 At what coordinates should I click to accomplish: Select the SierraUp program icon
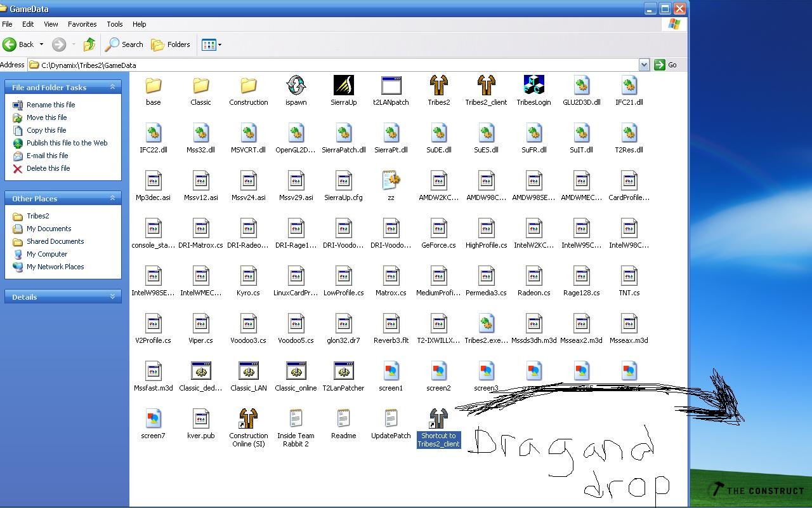pos(343,86)
